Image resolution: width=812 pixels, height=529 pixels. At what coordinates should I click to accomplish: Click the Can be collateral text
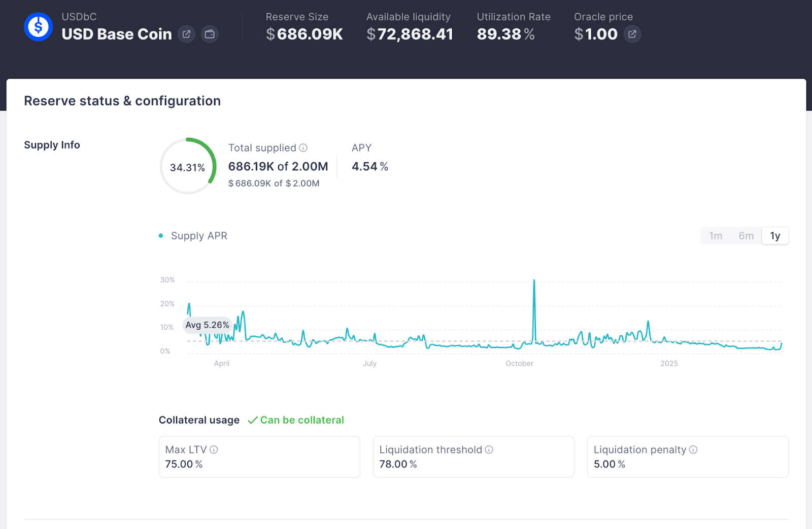pos(302,420)
